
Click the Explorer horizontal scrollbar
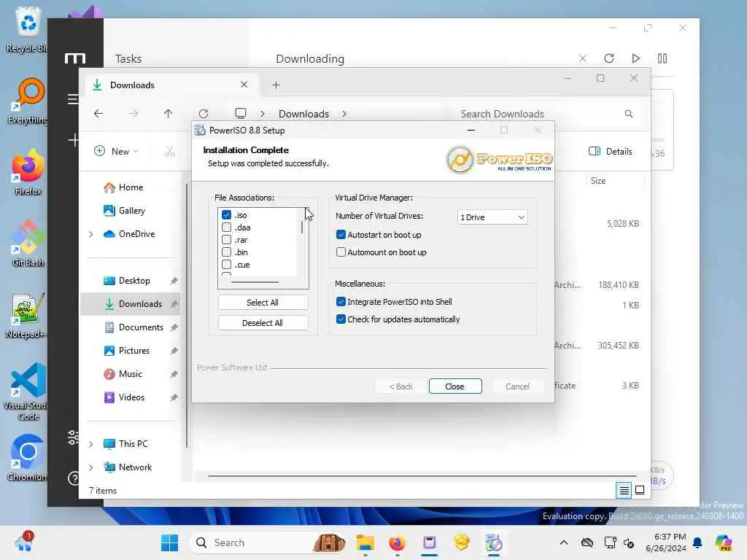[x=422, y=475]
